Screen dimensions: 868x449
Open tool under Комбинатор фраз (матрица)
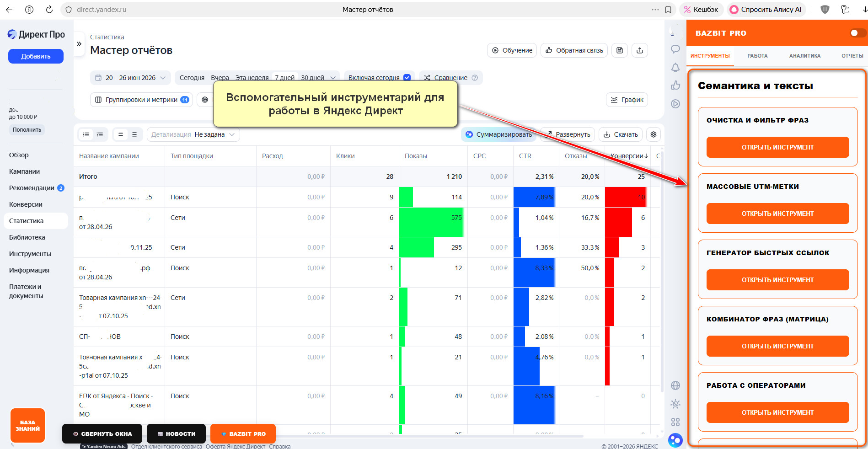coord(777,346)
